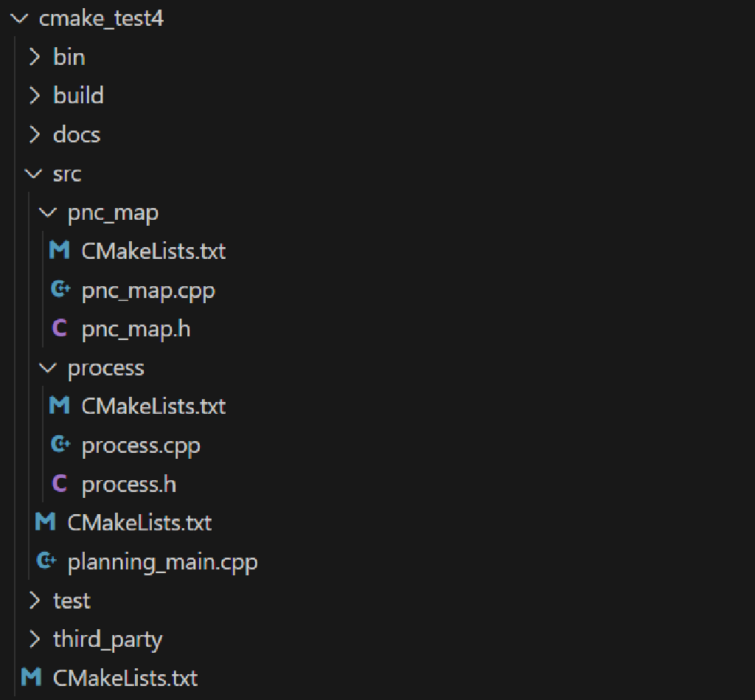Viewport: 755px width, 700px height.
Task: Click the C++ icon beside planning_main.cpp
Action: click(46, 561)
